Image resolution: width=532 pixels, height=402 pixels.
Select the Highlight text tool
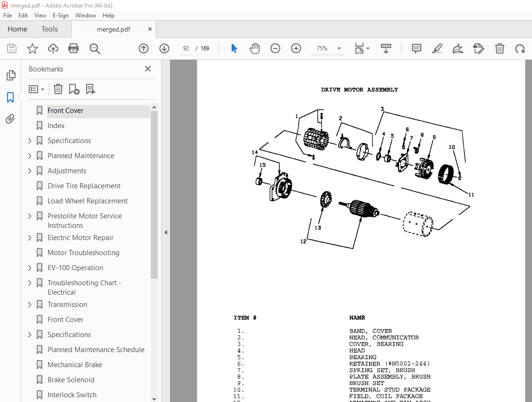[437, 48]
